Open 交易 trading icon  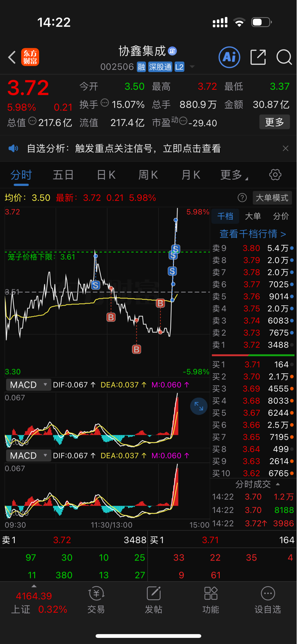pos(96,600)
